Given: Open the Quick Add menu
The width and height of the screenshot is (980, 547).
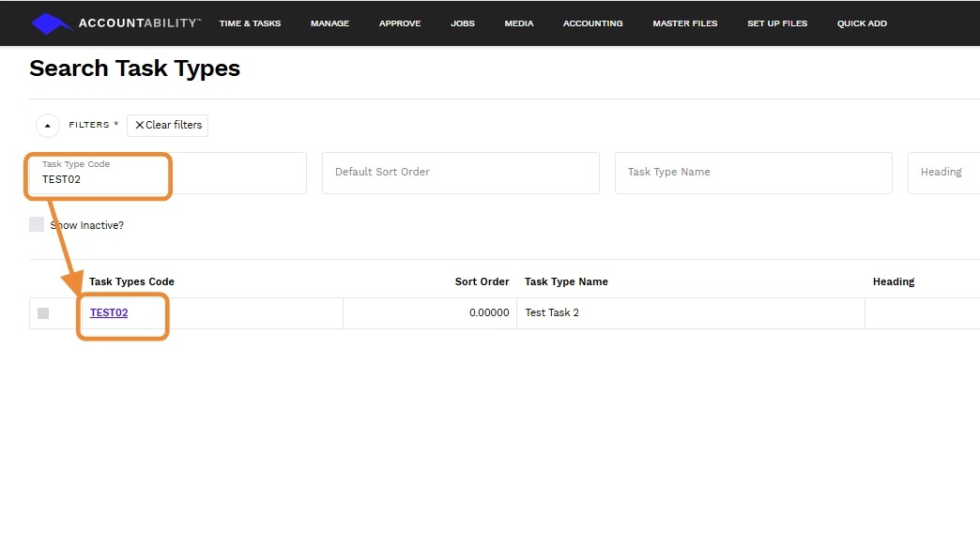Looking at the screenshot, I should point(862,23).
